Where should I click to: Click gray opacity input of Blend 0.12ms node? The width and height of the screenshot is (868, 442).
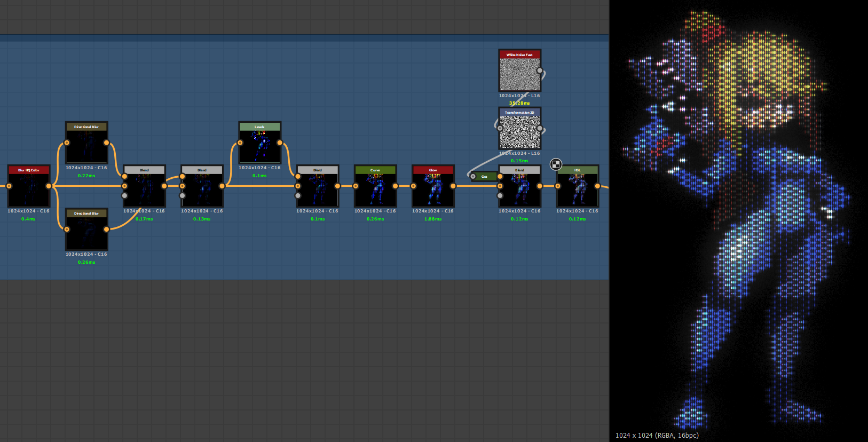click(x=500, y=195)
